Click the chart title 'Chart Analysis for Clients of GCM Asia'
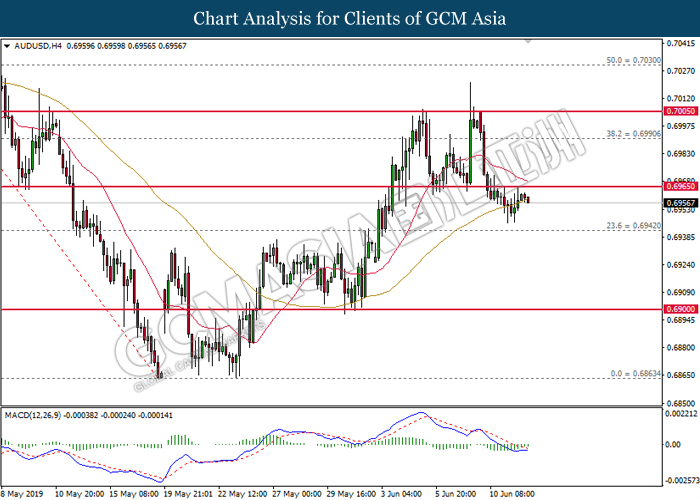Image resolution: width=700 pixels, height=500 pixels. pos(349,18)
